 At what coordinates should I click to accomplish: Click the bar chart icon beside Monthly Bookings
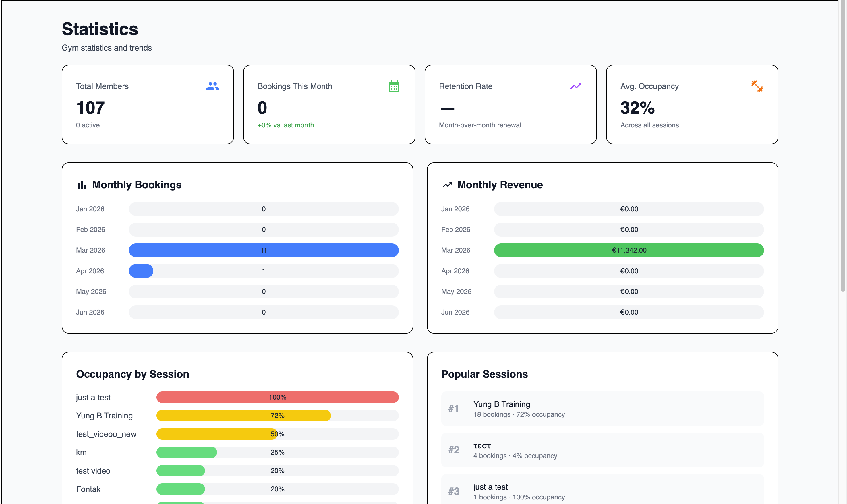pos(82,185)
